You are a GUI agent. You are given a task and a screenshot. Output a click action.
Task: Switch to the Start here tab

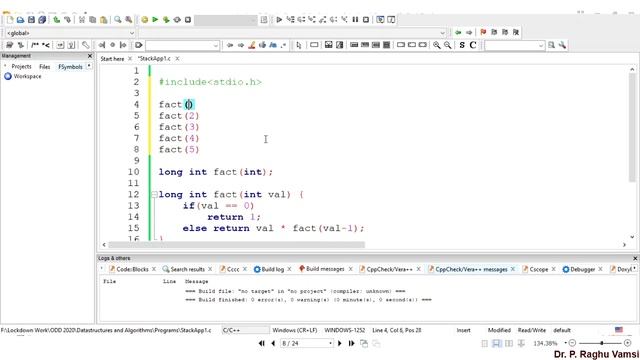(112, 59)
